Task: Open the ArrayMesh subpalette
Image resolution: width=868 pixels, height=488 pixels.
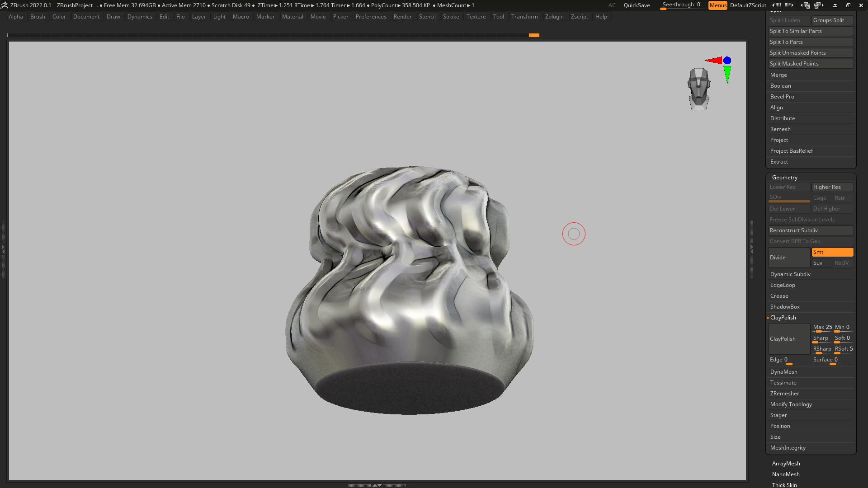Action: 786,464
